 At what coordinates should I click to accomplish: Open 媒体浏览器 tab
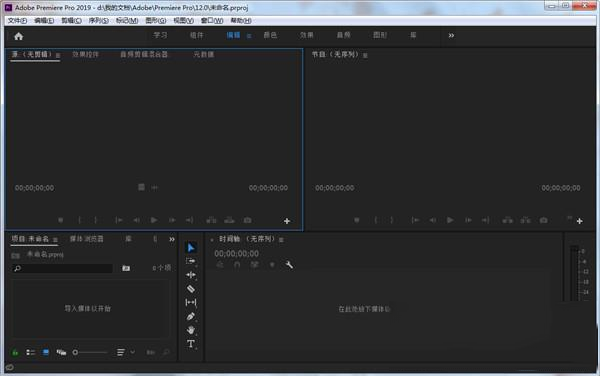tap(86, 239)
